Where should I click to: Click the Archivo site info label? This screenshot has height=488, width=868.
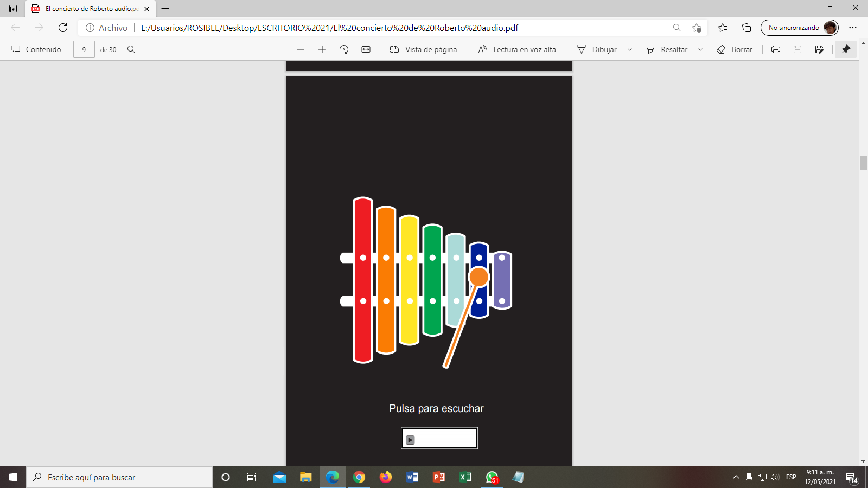pos(107,28)
